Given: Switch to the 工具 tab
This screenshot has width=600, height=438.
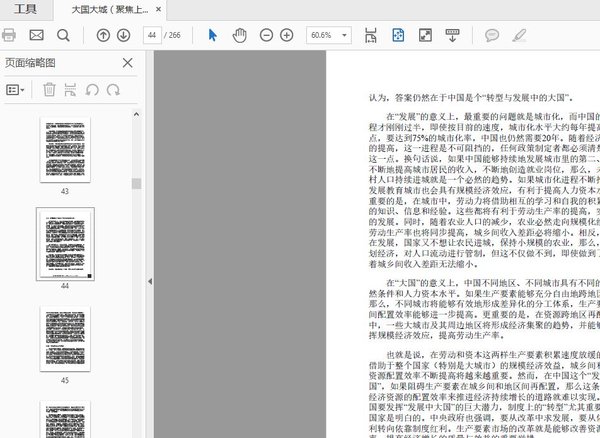Looking at the screenshot, I should pos(25,9).
